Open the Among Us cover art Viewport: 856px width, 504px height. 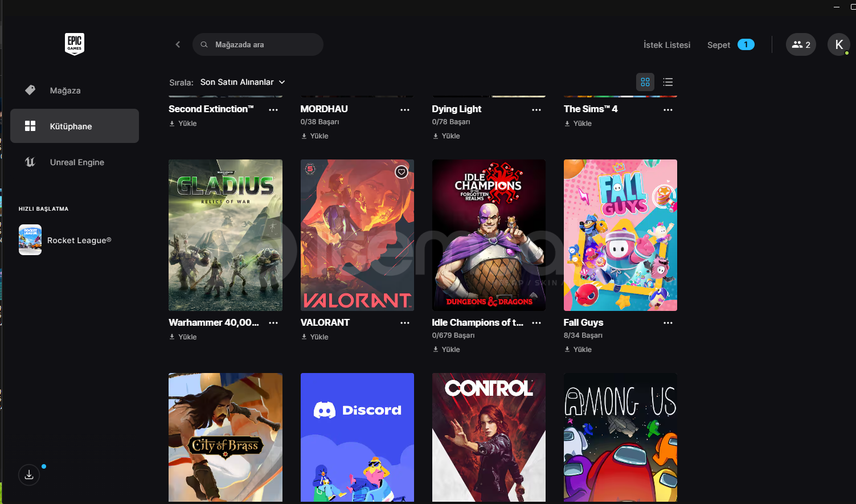tap(620, 437)
